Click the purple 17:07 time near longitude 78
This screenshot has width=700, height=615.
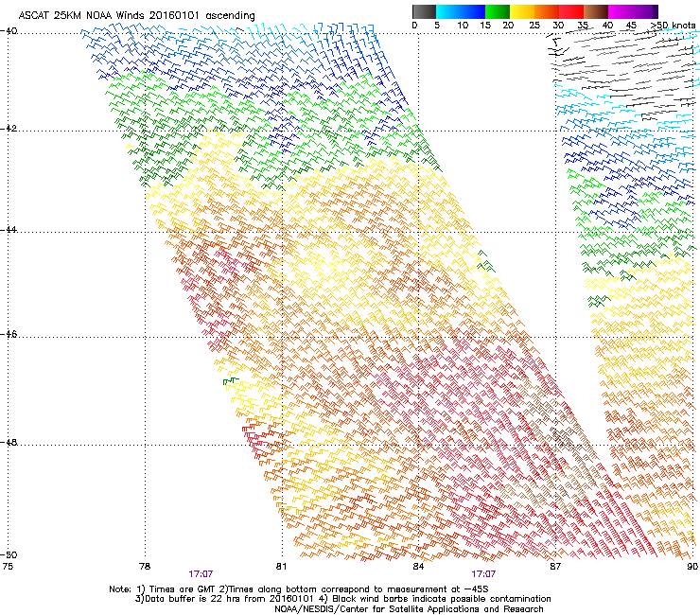(201, 574)
